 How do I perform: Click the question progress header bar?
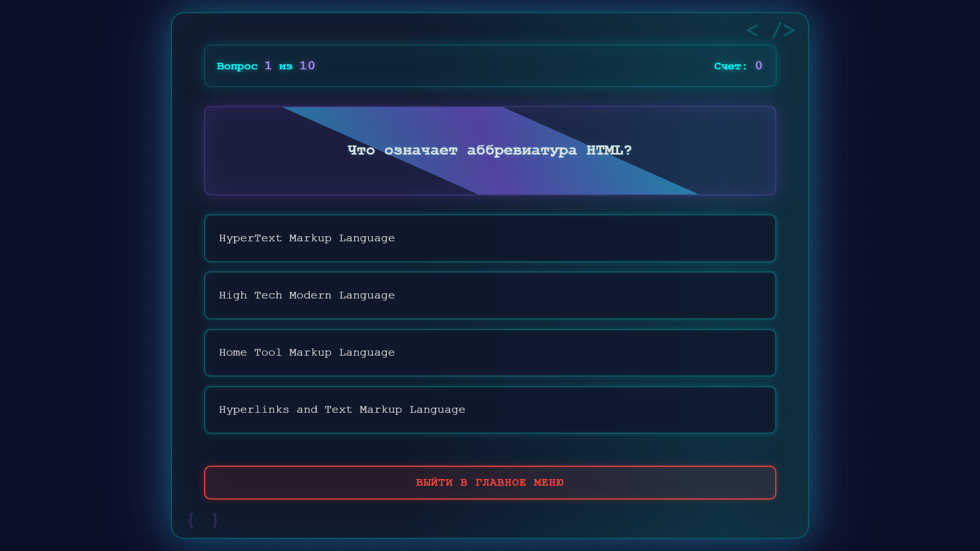(x=490, y=66)
